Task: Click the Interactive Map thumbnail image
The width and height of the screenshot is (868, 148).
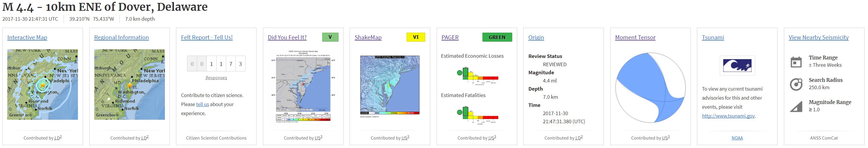Action: tap(42, 84)
